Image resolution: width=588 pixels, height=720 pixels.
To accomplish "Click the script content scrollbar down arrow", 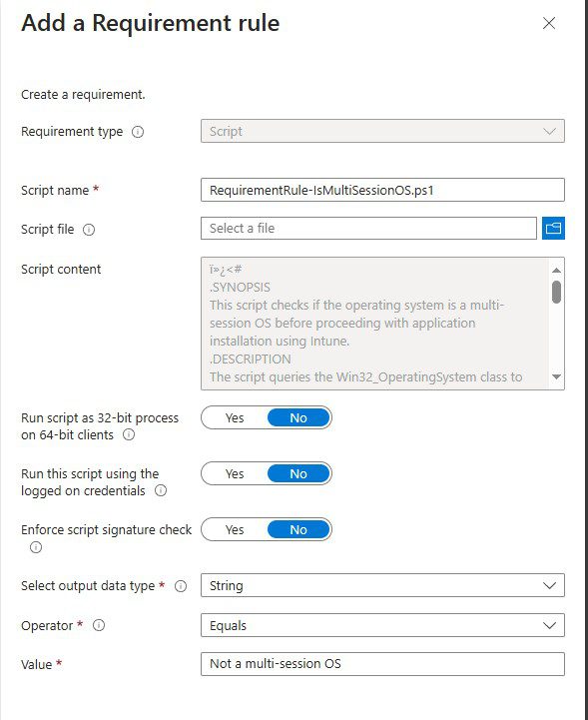I will [x=556, y=377].
